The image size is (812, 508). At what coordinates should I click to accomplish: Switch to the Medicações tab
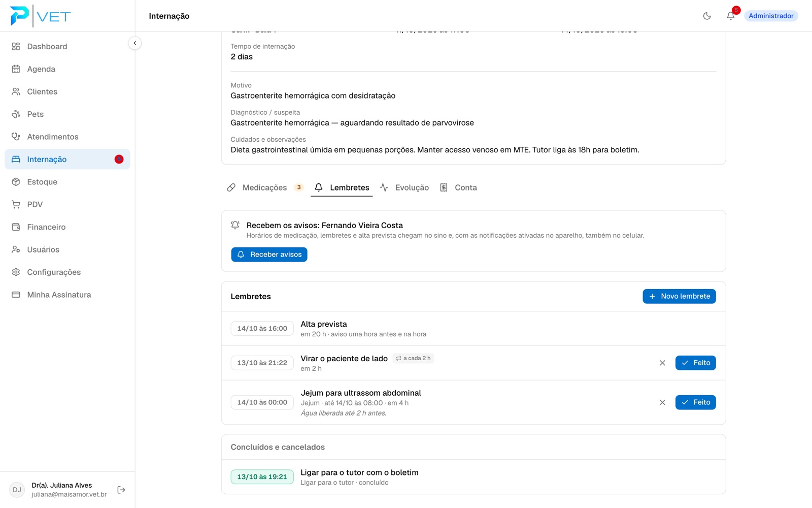click(264, 187)
